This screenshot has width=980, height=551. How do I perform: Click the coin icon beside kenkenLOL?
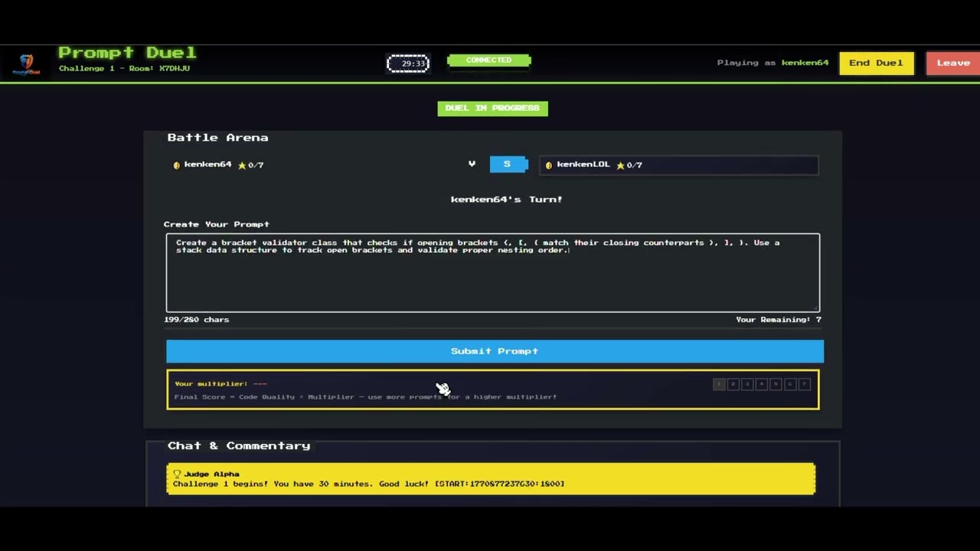(x=548, y=165)
